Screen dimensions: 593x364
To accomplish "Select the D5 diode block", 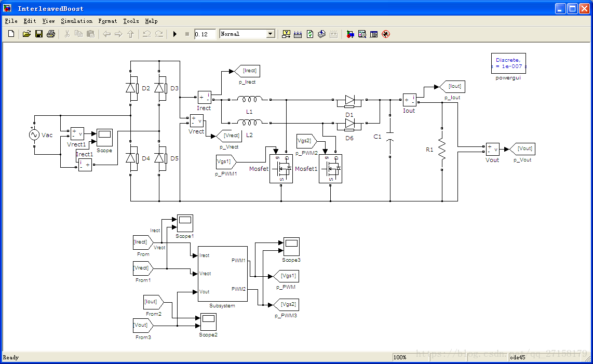I will pyautogui.click(x=159, y=158).
